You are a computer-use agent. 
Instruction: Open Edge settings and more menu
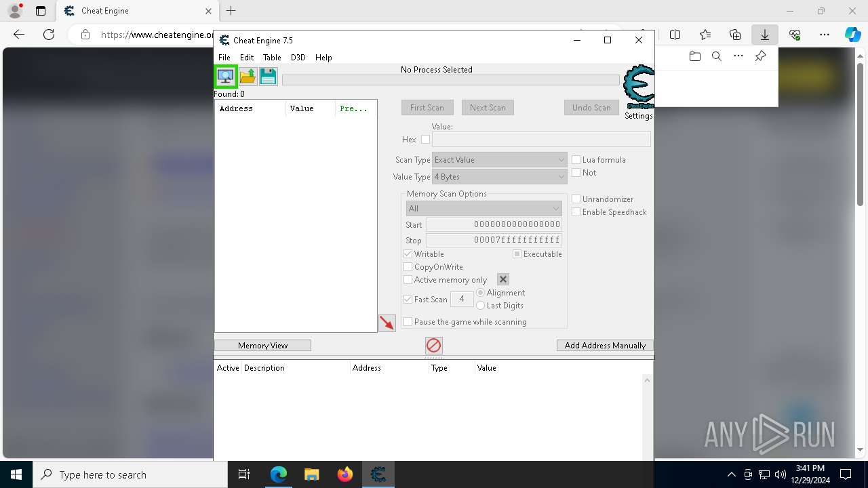(825, 35)
